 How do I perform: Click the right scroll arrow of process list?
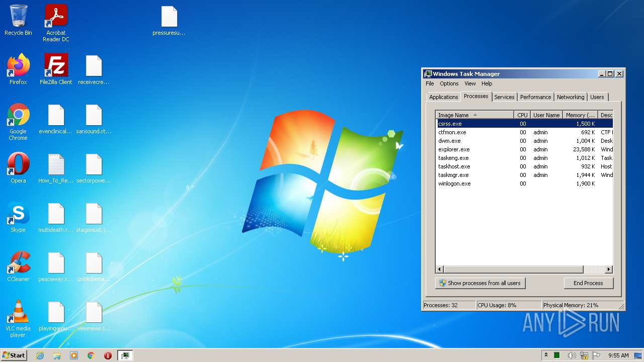coord(609,269)
